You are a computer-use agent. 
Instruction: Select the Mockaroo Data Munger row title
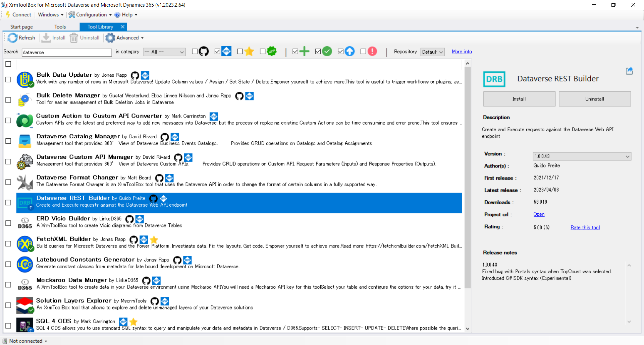pyautogui.click(x=71, y=280)
